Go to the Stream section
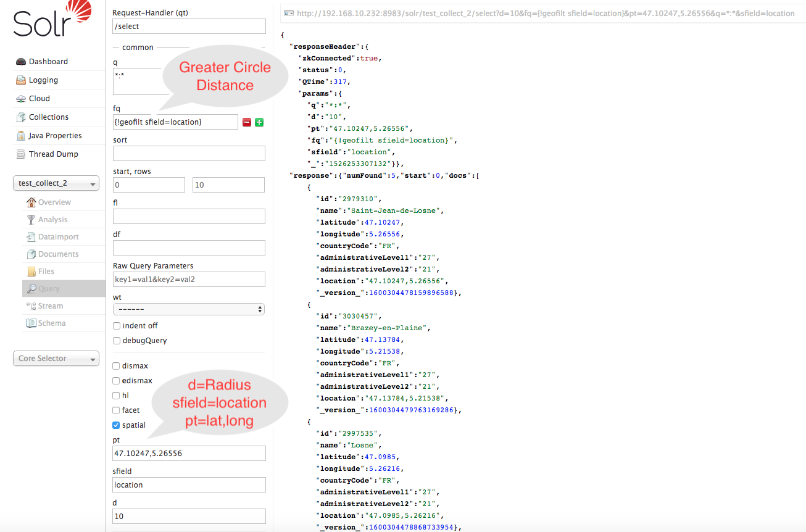Screen dimensions: 806x532 point(51,306)
